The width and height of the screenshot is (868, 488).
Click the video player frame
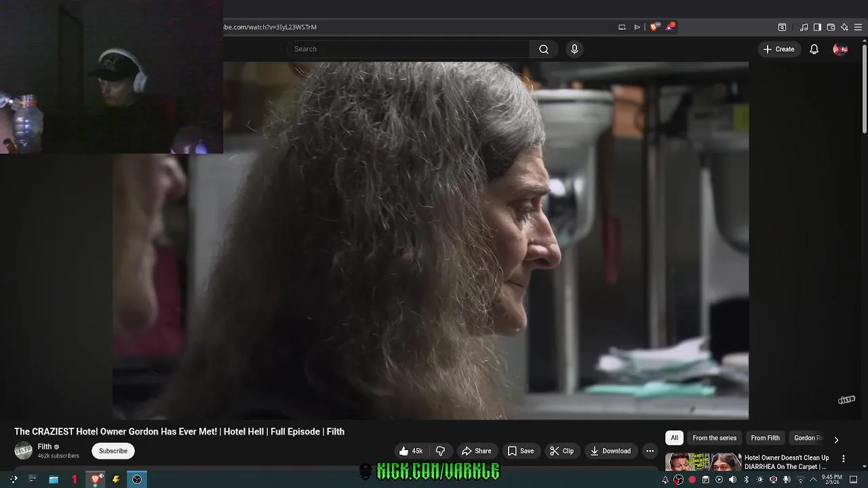coord(431,241)
